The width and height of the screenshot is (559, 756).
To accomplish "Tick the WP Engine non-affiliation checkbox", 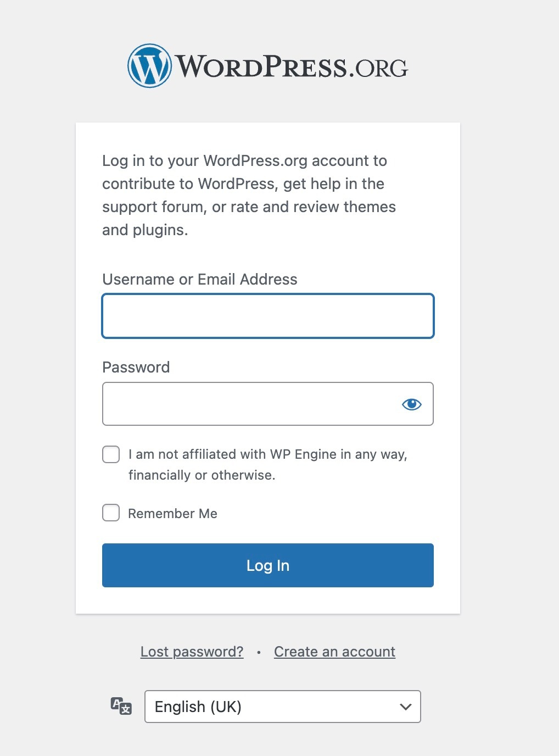I will click(x=111, y=454).
